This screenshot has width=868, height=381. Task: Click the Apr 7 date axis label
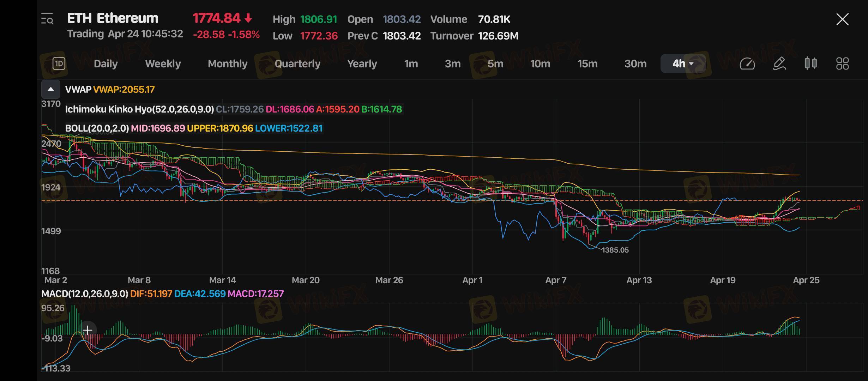click(556, 280)
